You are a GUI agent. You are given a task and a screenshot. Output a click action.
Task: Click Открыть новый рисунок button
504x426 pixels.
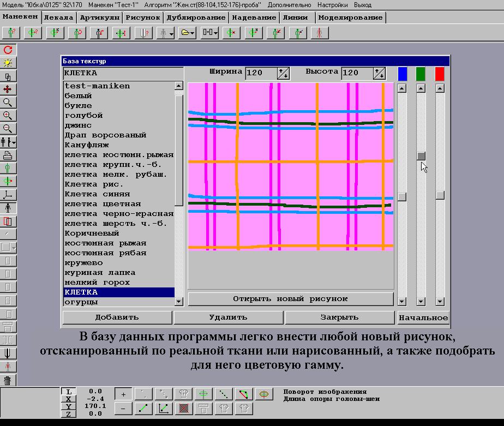coord(290,299)
